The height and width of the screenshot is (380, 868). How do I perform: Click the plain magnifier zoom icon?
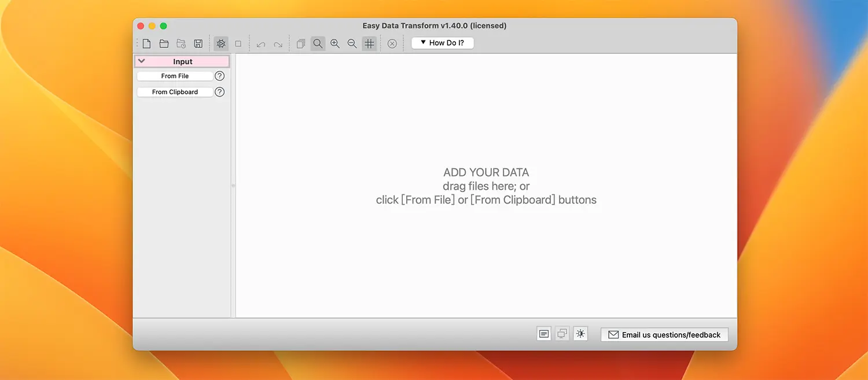coord(318,43)
